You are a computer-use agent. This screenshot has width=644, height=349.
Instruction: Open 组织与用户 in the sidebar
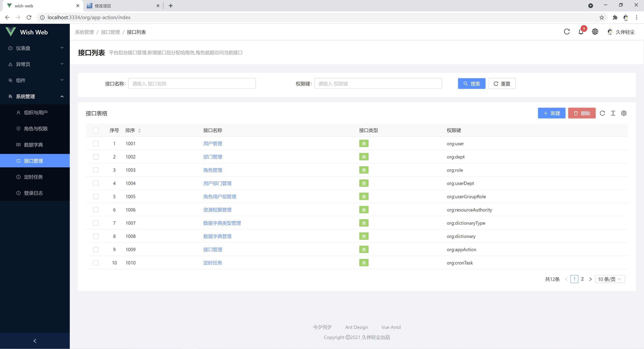coord(35,113)
